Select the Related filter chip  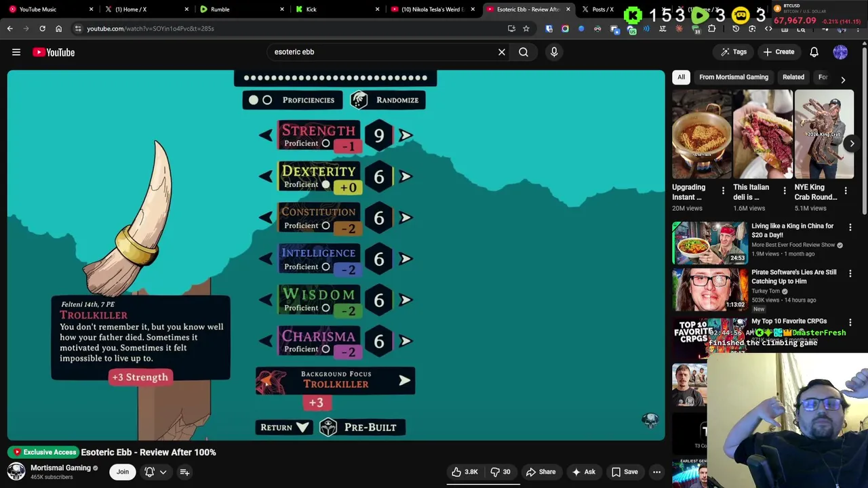pos(793,77)
